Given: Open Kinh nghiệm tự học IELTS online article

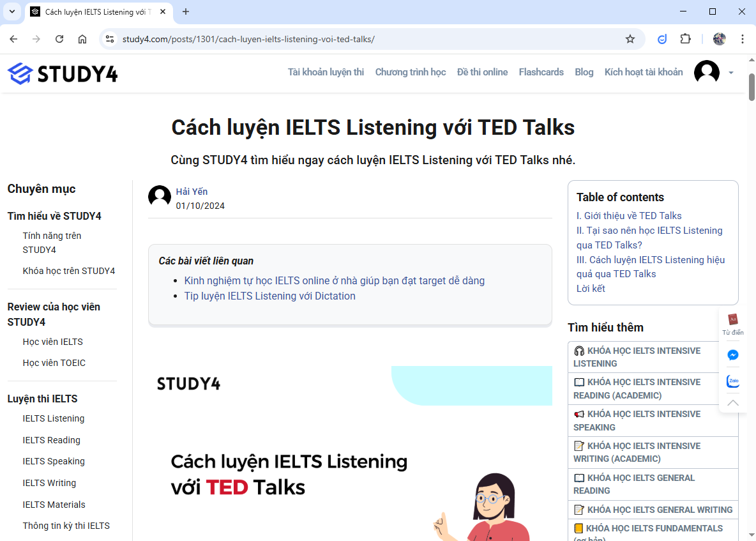Looking at the screenshot, I should (334, 280).
